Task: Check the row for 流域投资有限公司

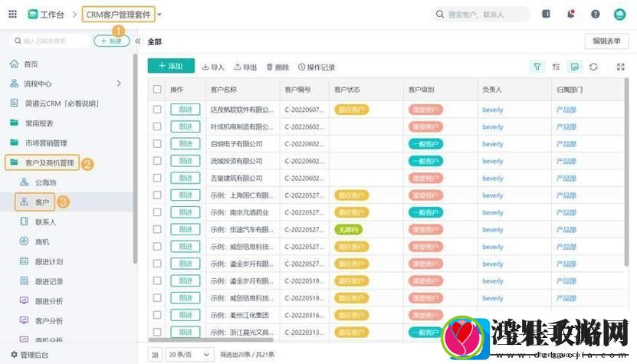Action: click(157, 161)
